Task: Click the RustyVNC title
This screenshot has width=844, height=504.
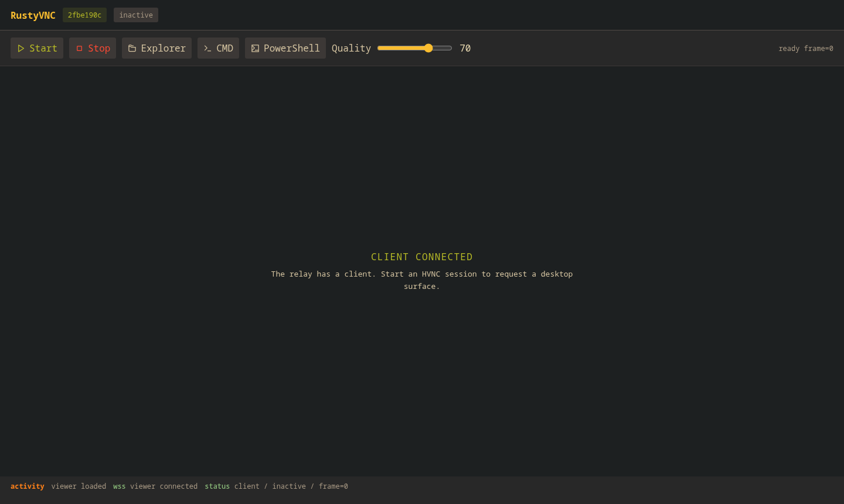Action: 33,15
